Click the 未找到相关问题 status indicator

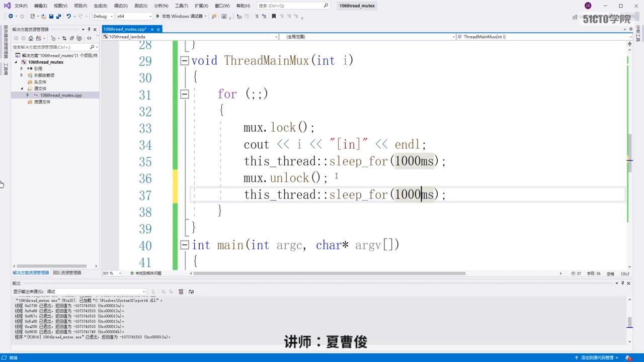[146, 274]
